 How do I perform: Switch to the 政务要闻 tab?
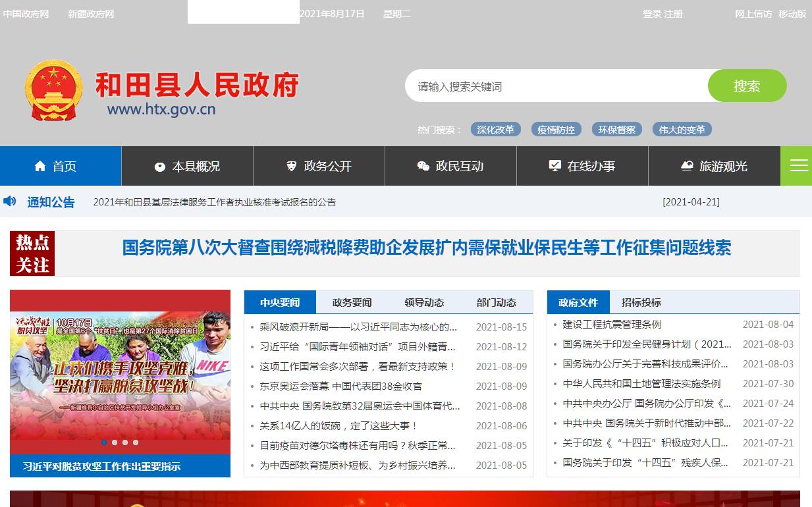[x=352, y=302]
